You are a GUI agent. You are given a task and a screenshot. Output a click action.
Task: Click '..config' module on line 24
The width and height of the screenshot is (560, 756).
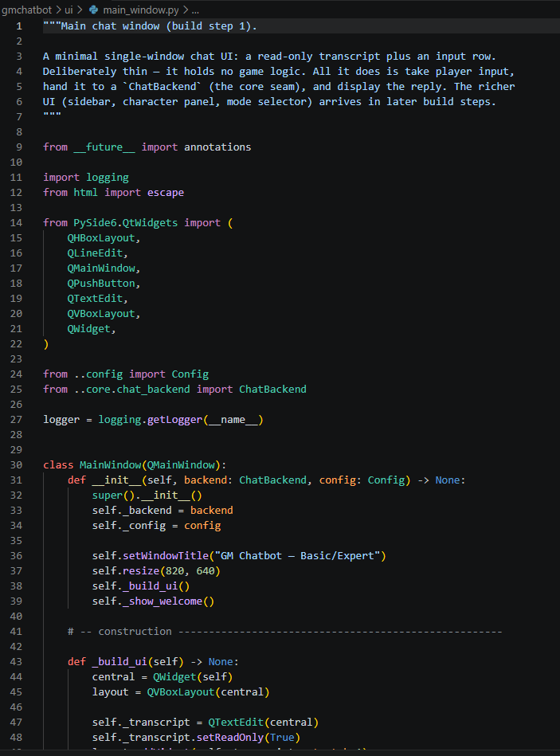(98, 374)
